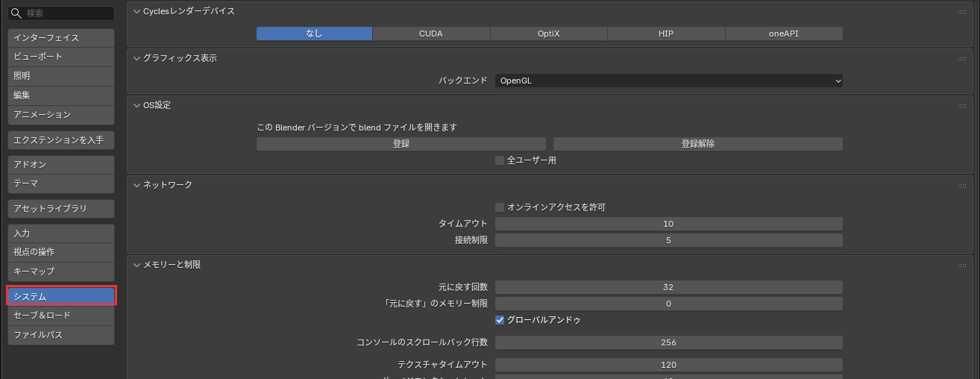Click the grip dots on グラフィックス表示 panel
Screen dimensions: 980x379
click(962, 59)
